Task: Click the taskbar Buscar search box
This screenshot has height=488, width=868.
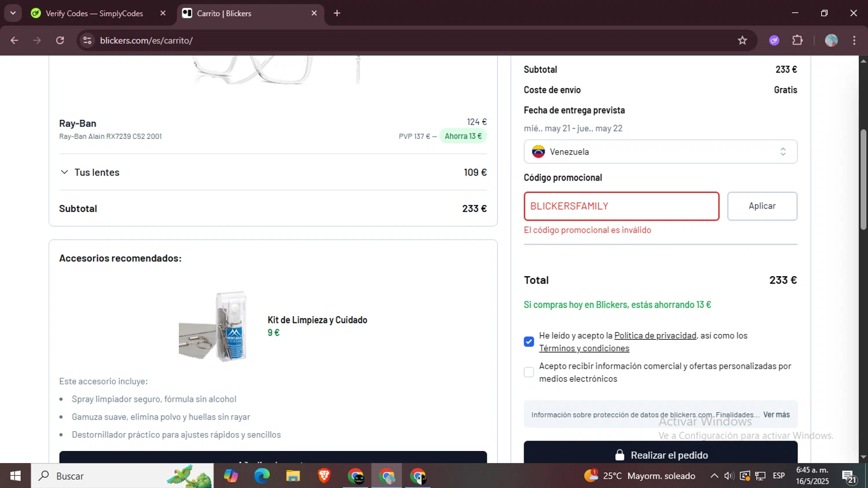Action: (122, 476)
